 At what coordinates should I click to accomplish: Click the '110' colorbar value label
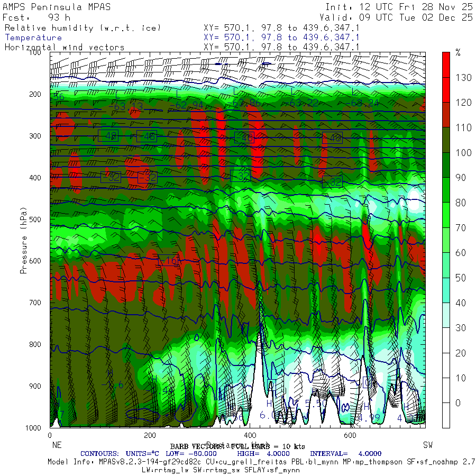click(x=463, y=127)
